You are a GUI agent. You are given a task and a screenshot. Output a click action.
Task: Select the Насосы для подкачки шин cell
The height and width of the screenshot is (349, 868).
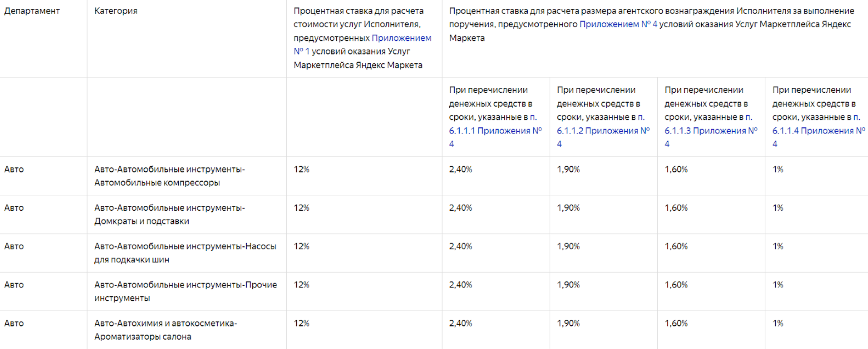click(x=185, y=253)
